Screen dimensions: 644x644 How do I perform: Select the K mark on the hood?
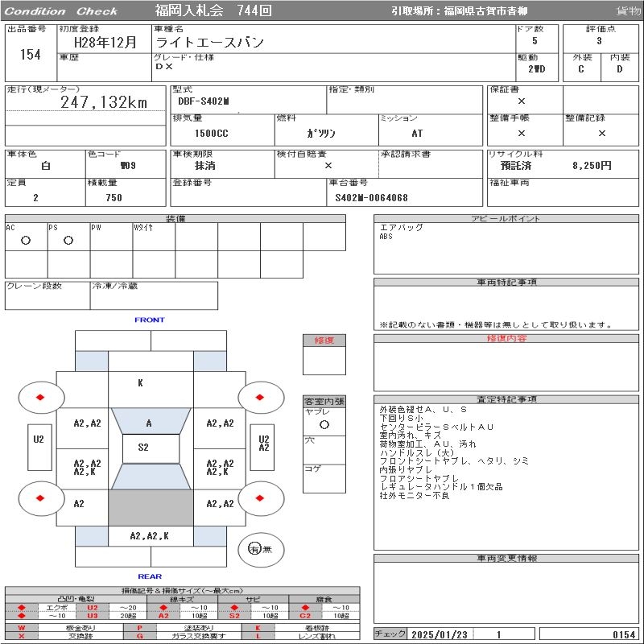click(x=140, y=383)
